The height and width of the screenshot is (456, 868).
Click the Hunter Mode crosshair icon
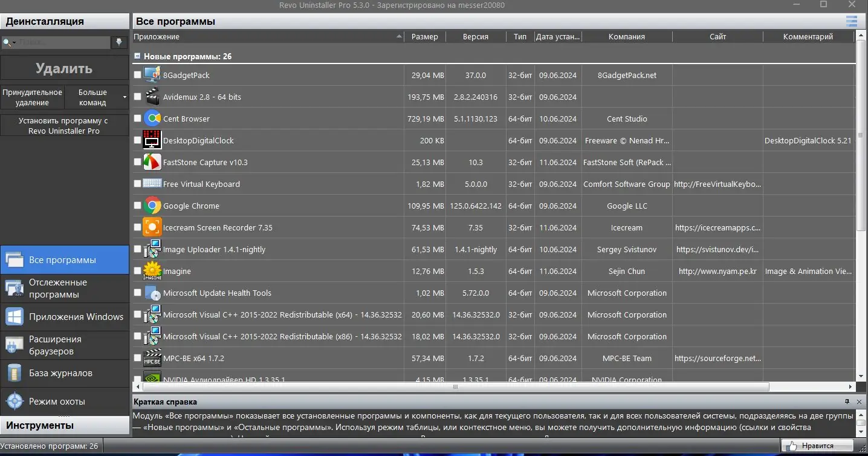click(x=14, y=401)
